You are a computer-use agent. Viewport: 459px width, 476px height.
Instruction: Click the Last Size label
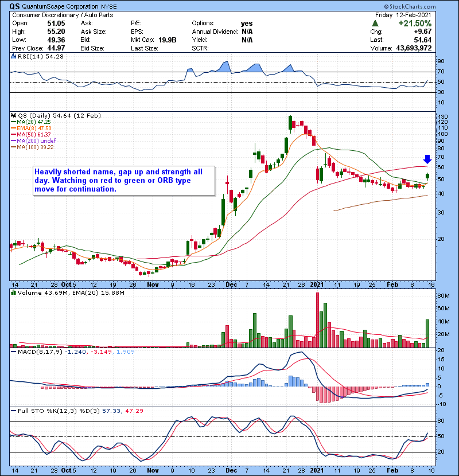145,48
